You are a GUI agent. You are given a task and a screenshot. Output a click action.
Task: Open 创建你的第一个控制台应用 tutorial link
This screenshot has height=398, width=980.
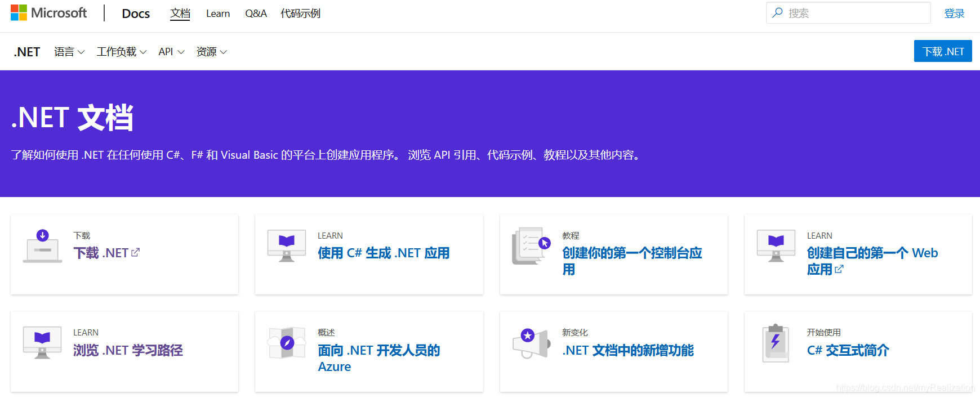pyautogui.click(x=632, y=261)
